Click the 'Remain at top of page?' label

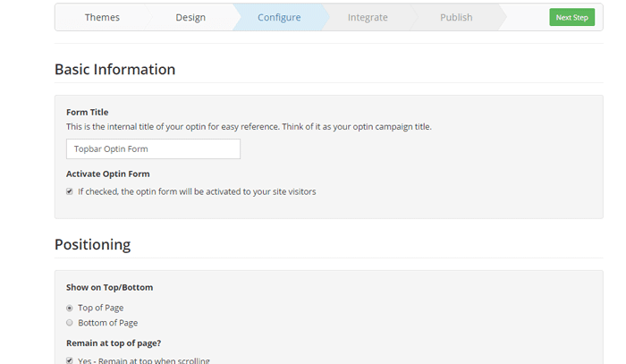113,343
